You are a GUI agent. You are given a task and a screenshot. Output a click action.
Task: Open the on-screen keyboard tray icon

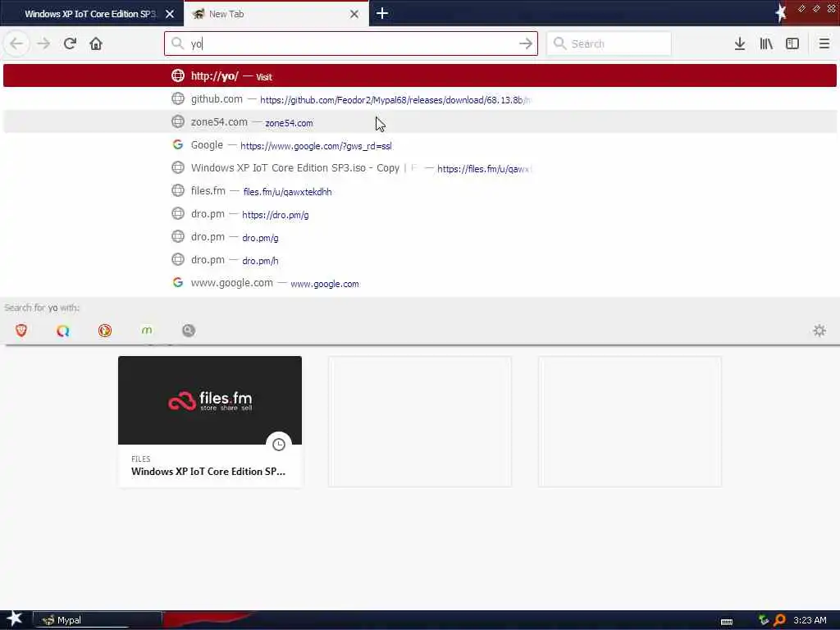pos(727,622)
